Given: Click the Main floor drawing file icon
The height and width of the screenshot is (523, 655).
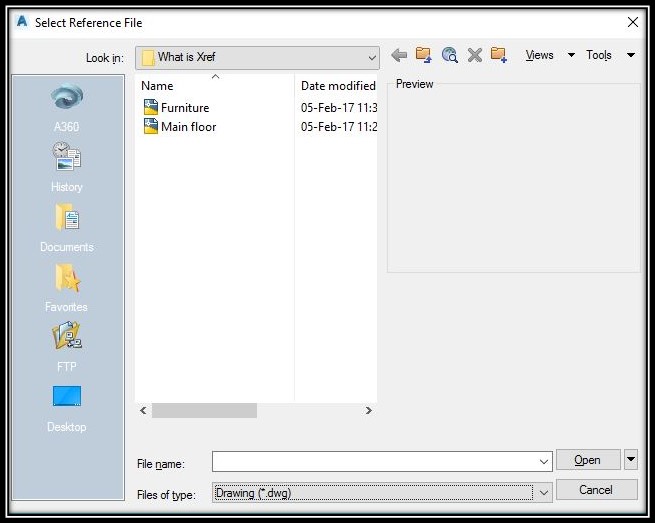Looking at the screenshot, I should tap(150, 126).
